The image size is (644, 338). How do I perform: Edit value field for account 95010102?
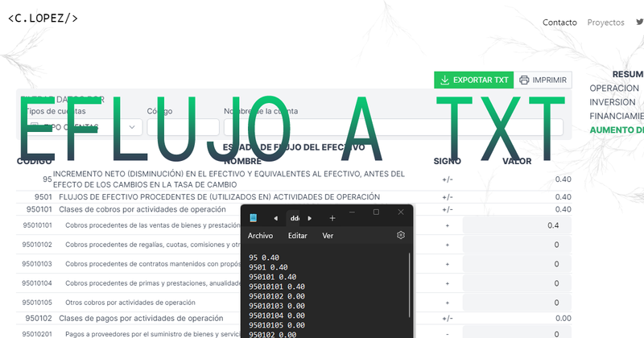coord(517,245)
